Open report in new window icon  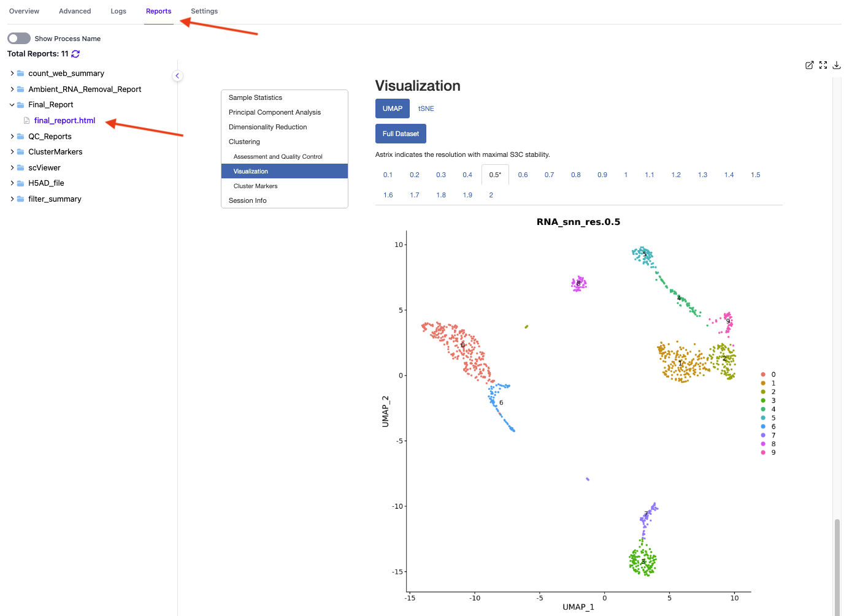[810, 65]
